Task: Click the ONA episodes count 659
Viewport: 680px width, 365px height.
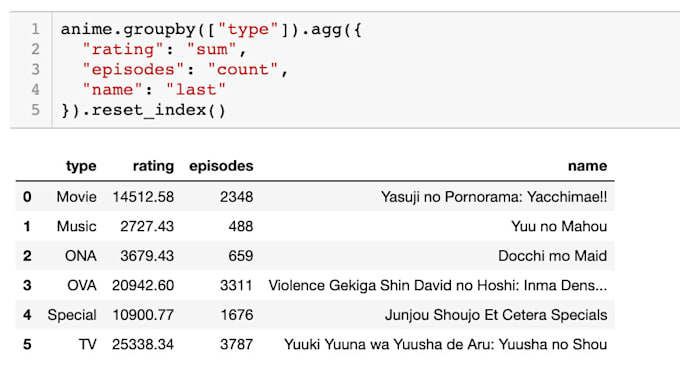Action: [x=241, y=256]
